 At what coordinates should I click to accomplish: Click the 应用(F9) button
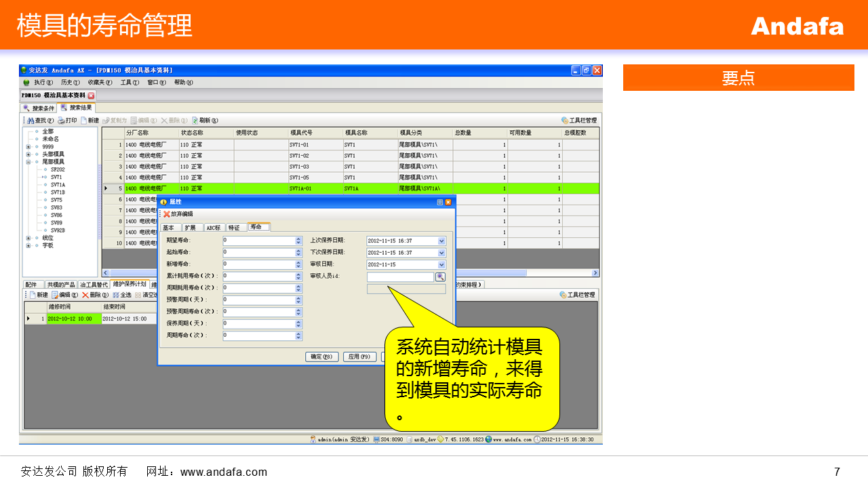(359, 357)
